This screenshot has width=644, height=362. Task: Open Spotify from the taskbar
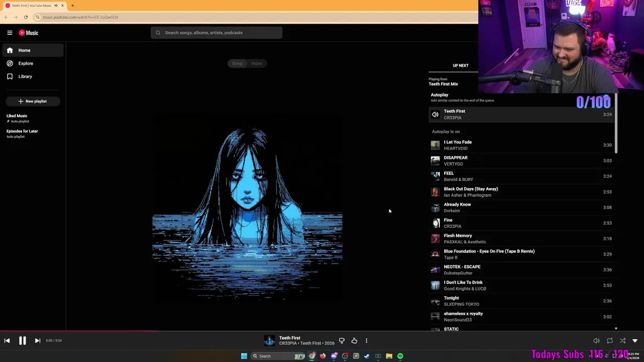click(x=400, y=356)
